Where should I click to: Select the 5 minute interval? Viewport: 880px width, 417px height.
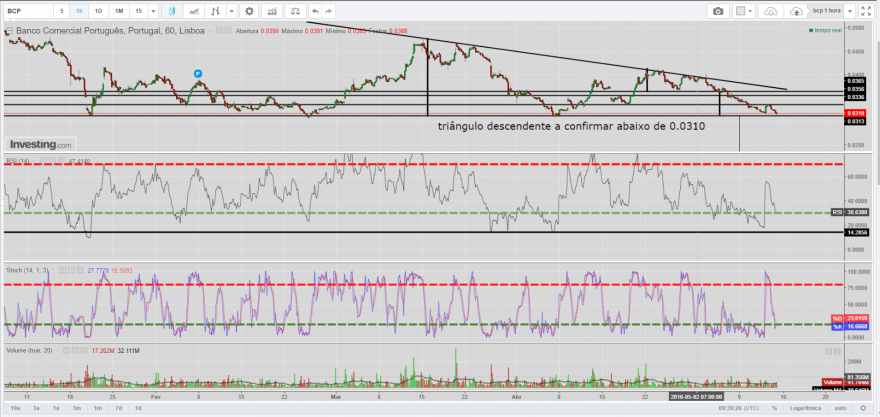(62, 11)
